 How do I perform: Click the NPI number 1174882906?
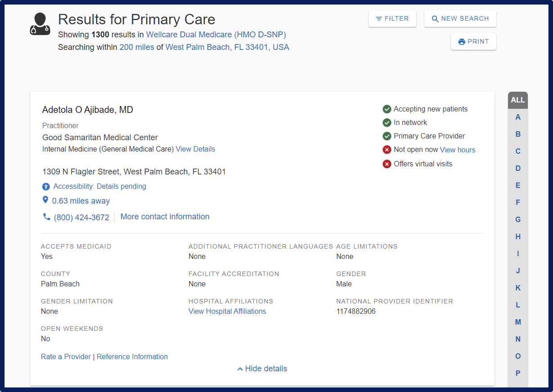(x=356, y=312)
